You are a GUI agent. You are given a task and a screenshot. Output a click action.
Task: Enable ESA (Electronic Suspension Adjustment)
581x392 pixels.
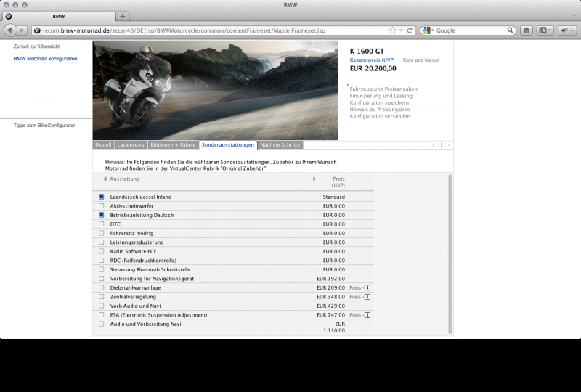coord(102,315)
